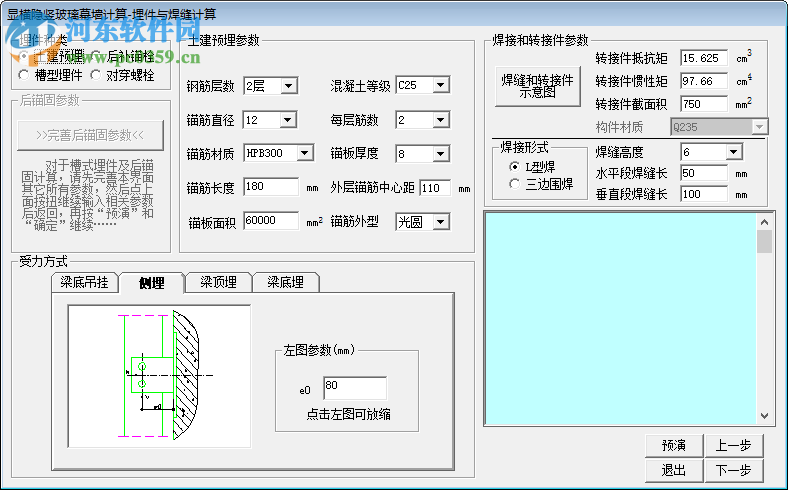This screenshot has width=788, height=490.
Task: Click the 退出 button
Action: pos(674,470)
